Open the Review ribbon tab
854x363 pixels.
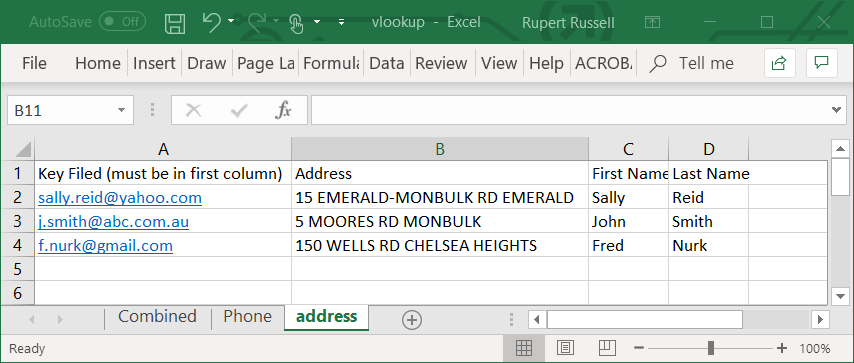pyautogui.click(x=441, y=63)
